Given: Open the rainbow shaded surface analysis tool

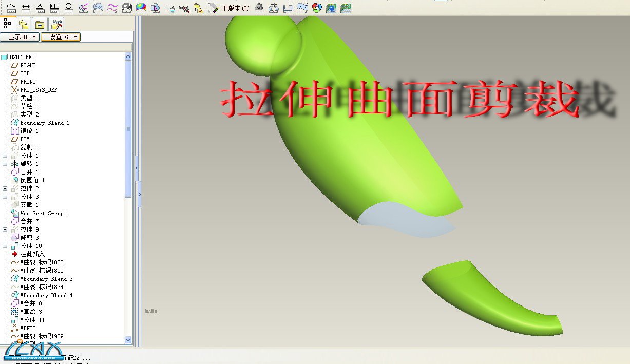Looking at the screenshot, I should point(141,8).
